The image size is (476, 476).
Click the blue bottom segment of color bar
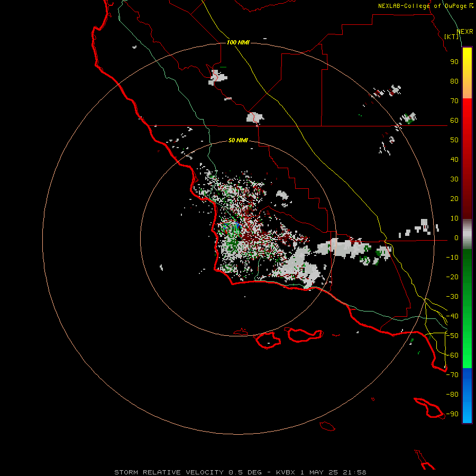[467, 396]
